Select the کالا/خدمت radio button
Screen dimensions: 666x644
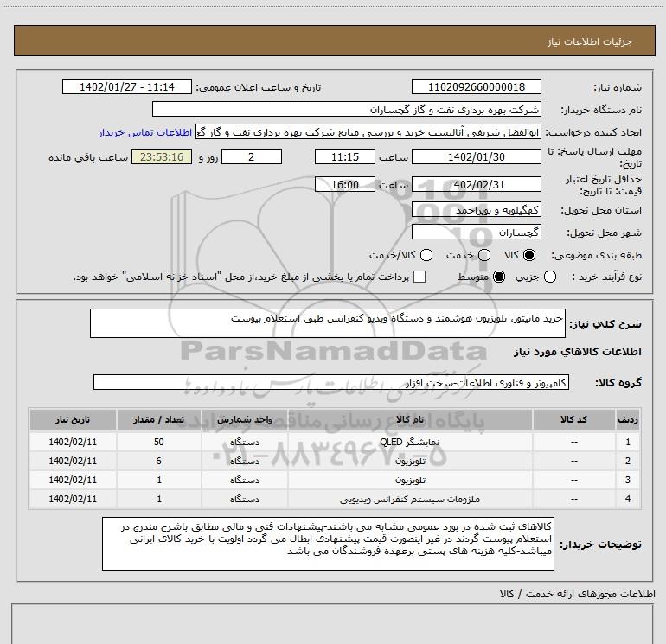point(426,255)
